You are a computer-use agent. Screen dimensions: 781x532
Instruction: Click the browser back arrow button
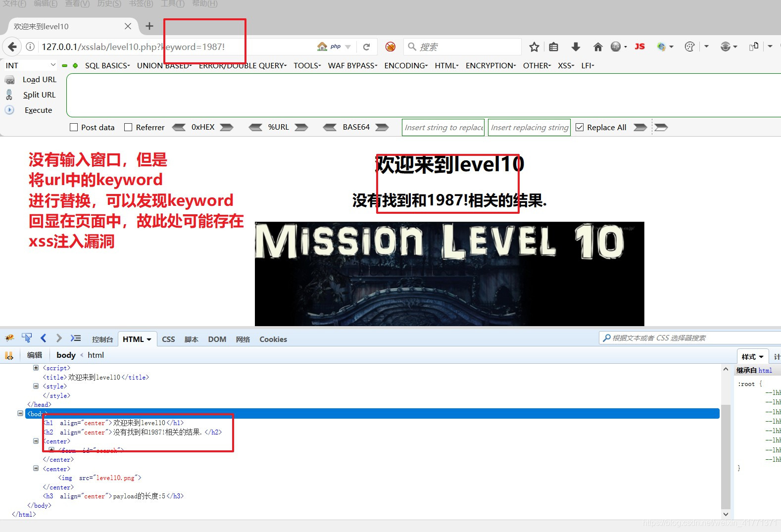tap(12, 47)
